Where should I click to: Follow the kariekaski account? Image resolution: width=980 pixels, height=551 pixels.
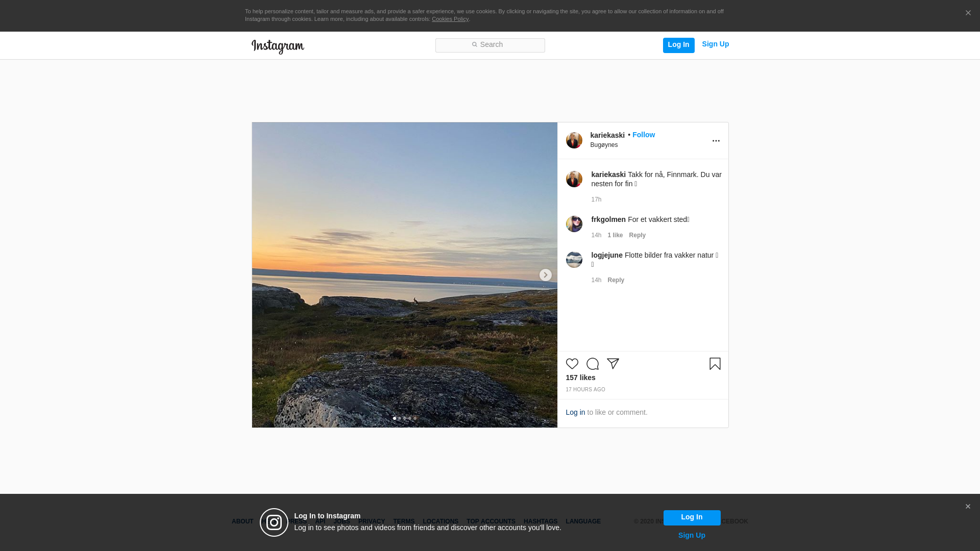(x=643, y=135)
